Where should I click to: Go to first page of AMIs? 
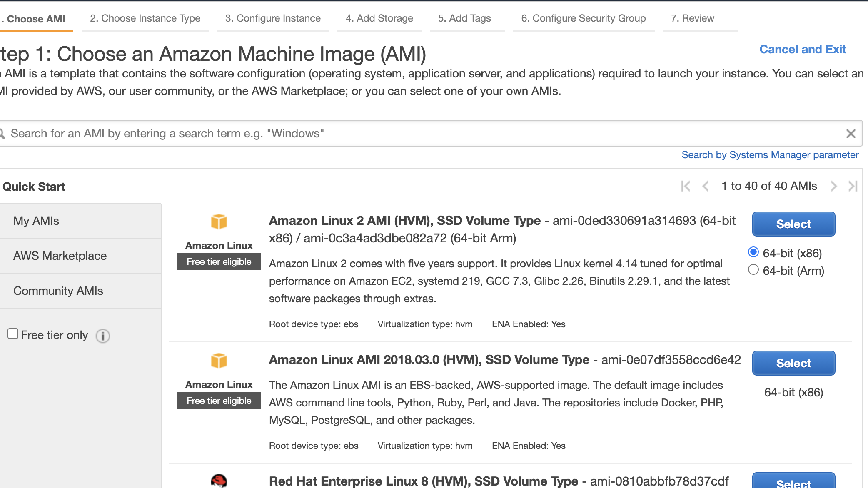[x=686, y=186]
